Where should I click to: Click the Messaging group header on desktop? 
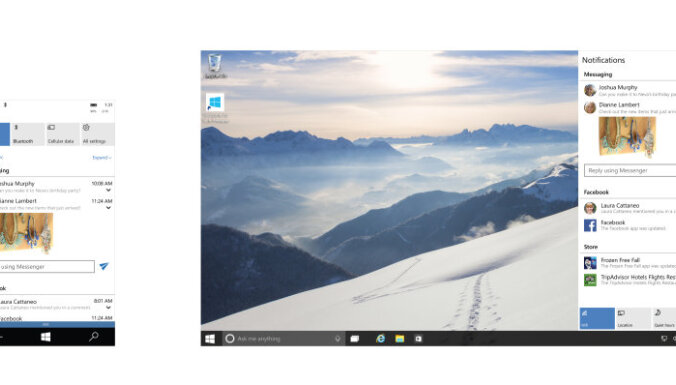(x=598, y=74)
